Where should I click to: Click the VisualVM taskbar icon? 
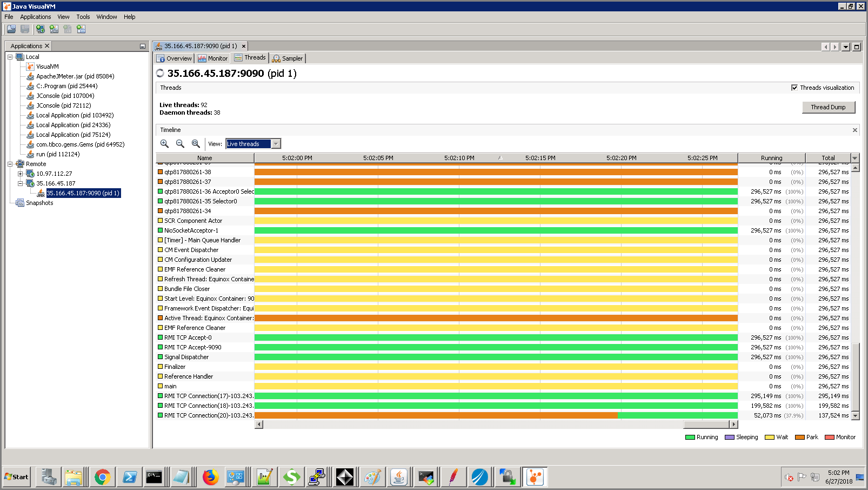click(x=535, y=477)
